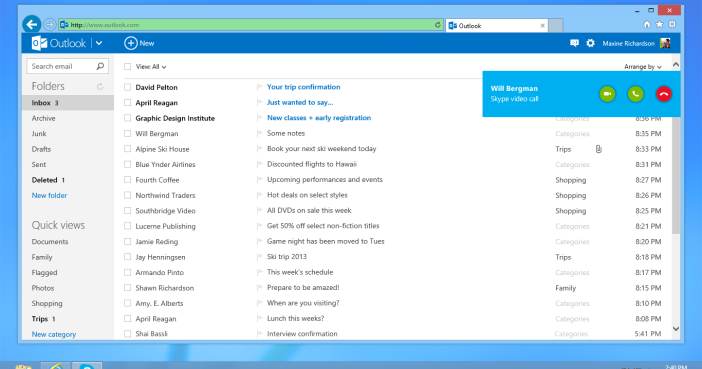Flag the Southbridge Video message
The height and width of the screenshot is (369, 702).
259,210
